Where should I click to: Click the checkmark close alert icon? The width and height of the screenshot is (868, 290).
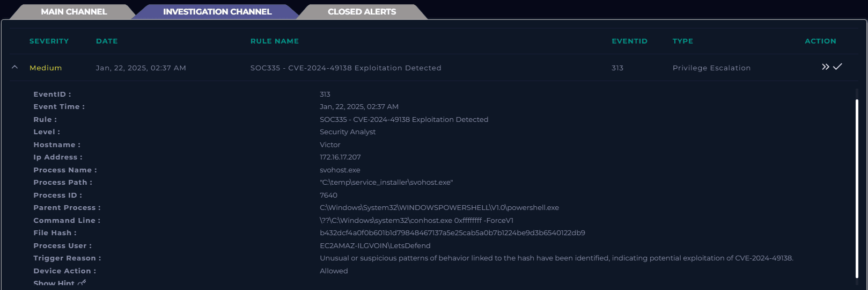(x=837, y=67)
